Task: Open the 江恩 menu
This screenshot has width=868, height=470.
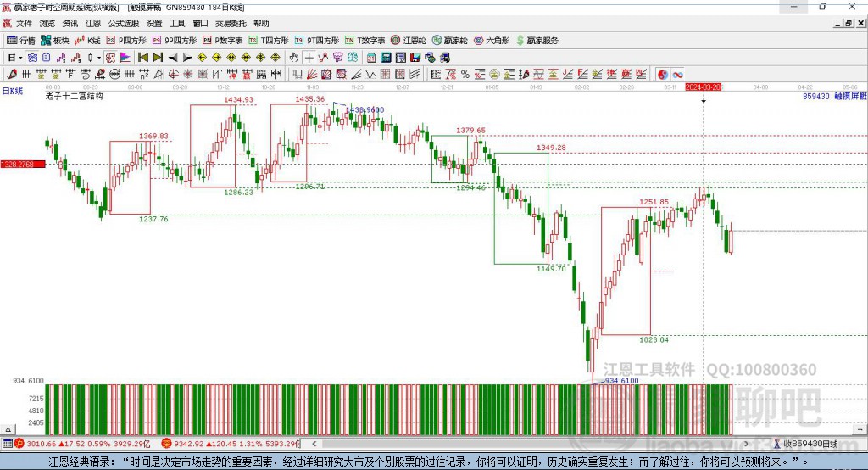Action: coord(93,23)
